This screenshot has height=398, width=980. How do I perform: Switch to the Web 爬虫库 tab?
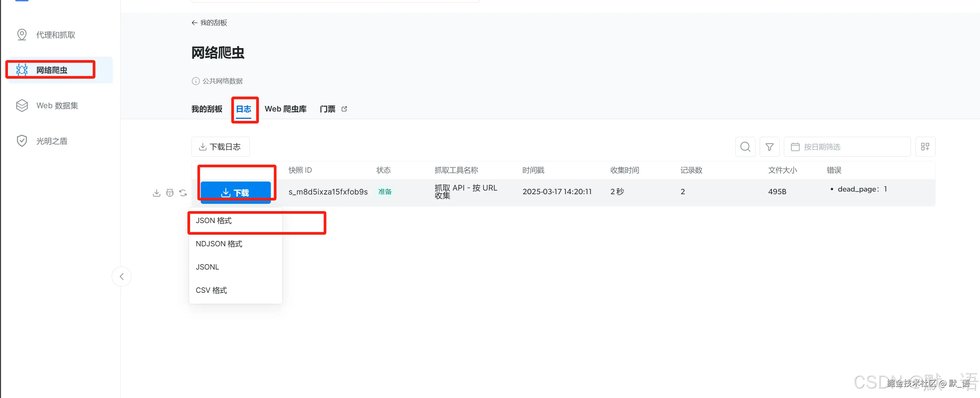[x=286, y=109]
